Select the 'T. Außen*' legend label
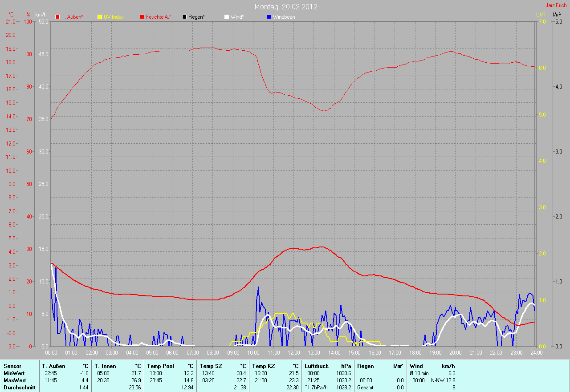The image size is (570, 392). 72,17
